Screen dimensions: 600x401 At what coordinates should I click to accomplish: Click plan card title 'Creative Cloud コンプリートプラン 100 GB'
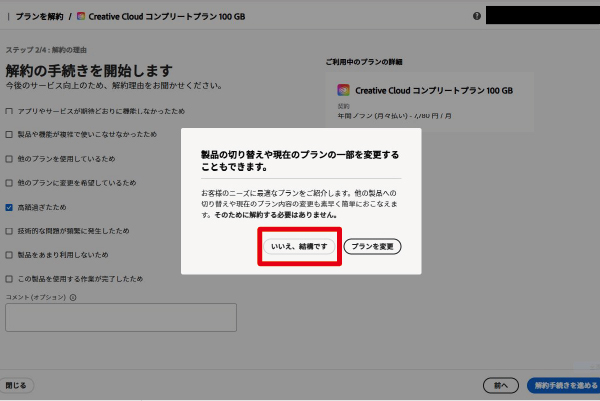tap(434, 91)
